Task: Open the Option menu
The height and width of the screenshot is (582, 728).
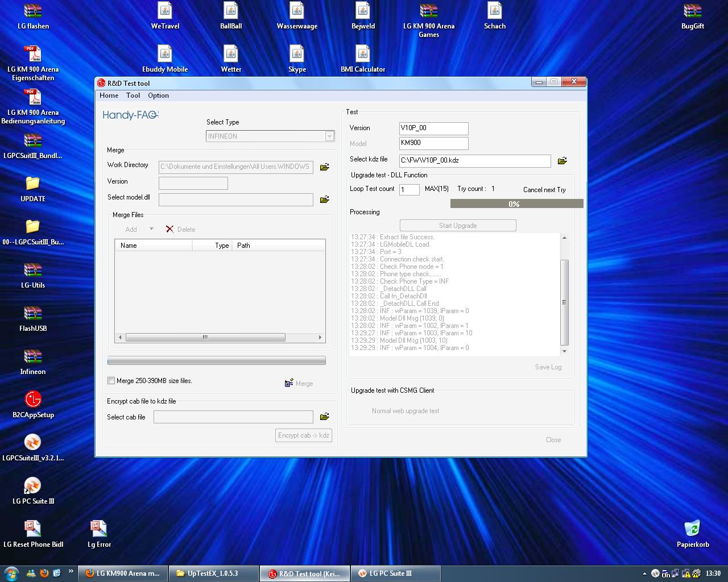Action: (158, 95)
